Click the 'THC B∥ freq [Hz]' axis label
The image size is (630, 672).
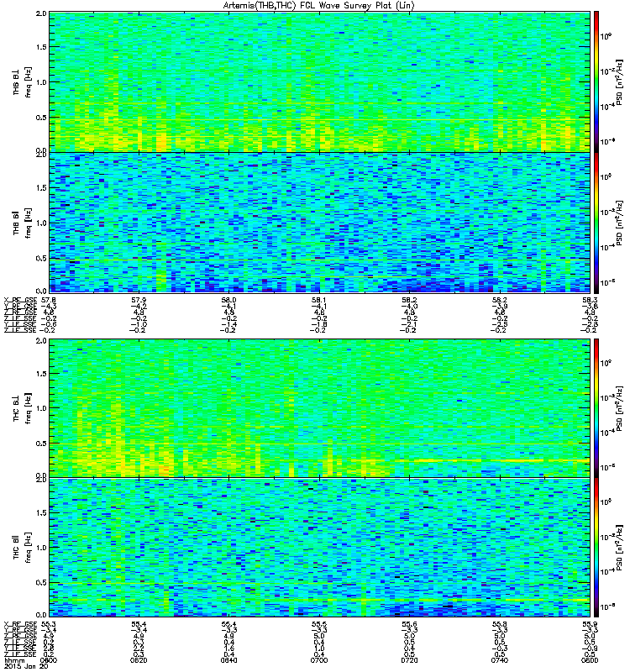23,548
